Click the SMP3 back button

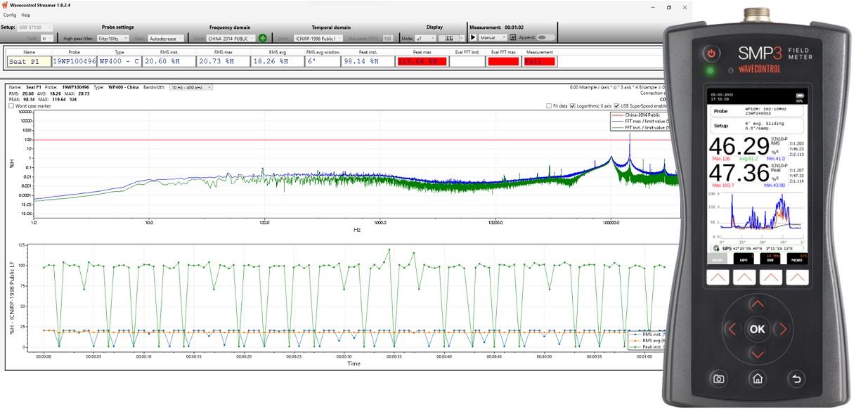[796, 379]
